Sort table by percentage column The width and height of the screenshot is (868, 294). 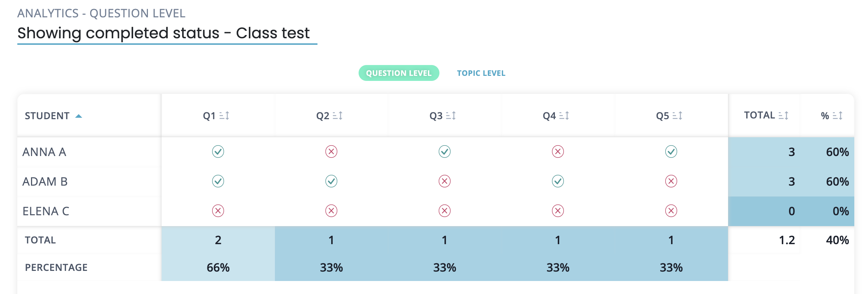837,116
